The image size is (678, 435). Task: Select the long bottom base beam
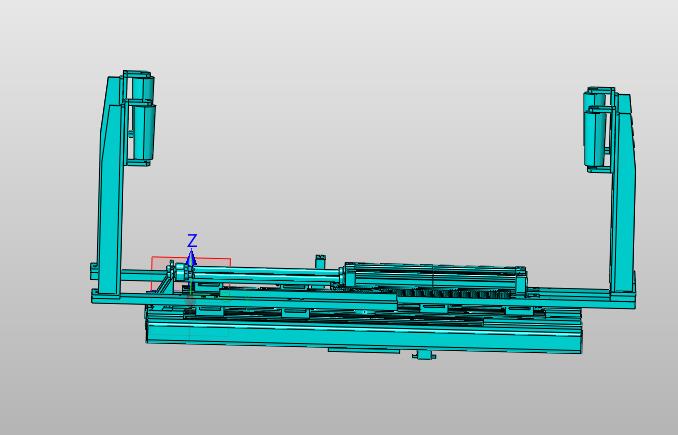tap(363, 336)
